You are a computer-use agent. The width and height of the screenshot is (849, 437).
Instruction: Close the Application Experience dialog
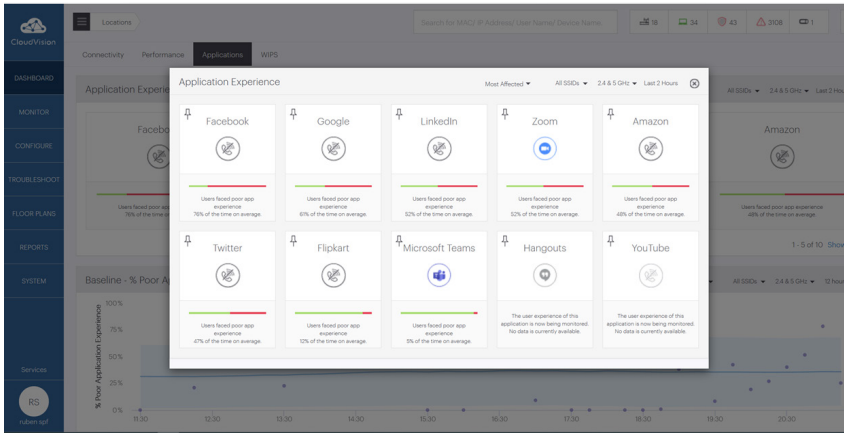695,83
